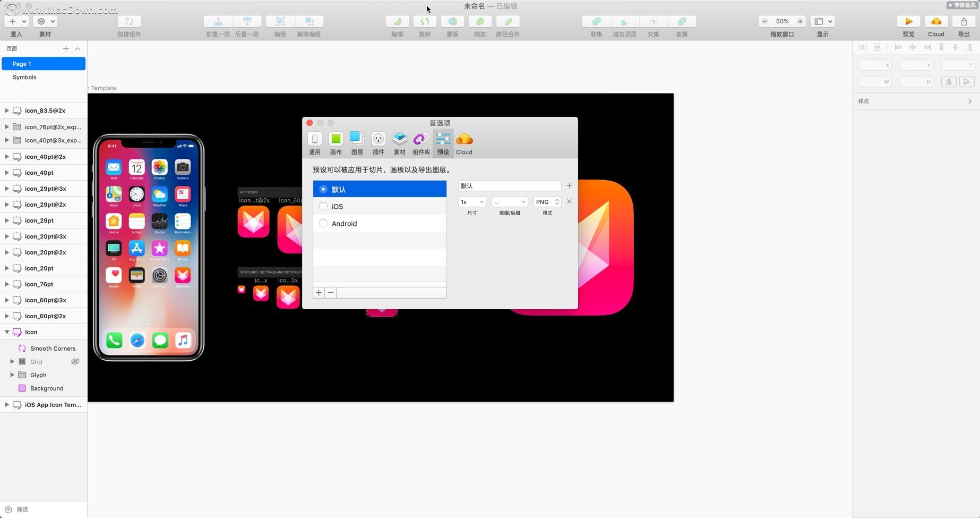Select the 缩放 scale tool icon
Image resolution: width=980 pixels, height=518 pixels.
pyautogui.click(x=480, y=21)
